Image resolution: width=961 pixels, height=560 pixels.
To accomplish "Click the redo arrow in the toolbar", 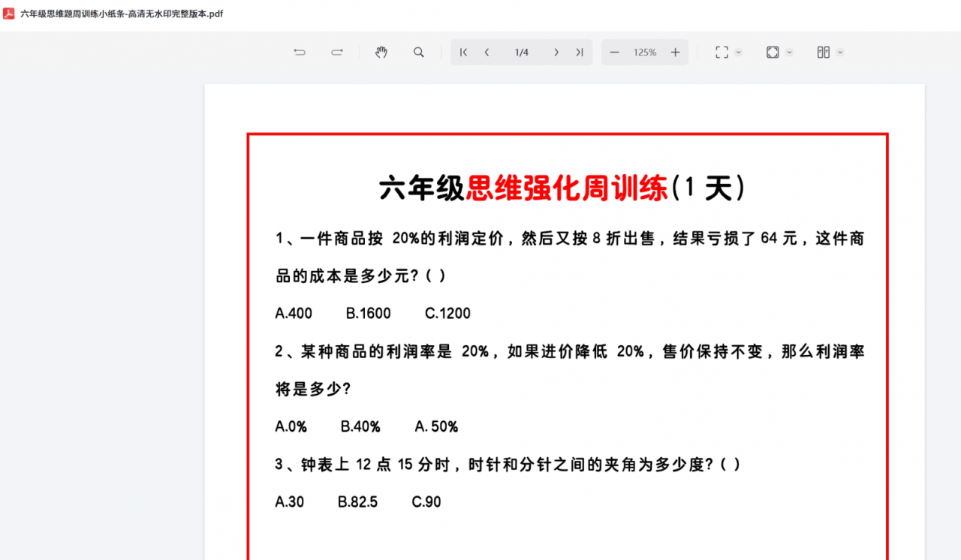I will click(x=337, y=53).
